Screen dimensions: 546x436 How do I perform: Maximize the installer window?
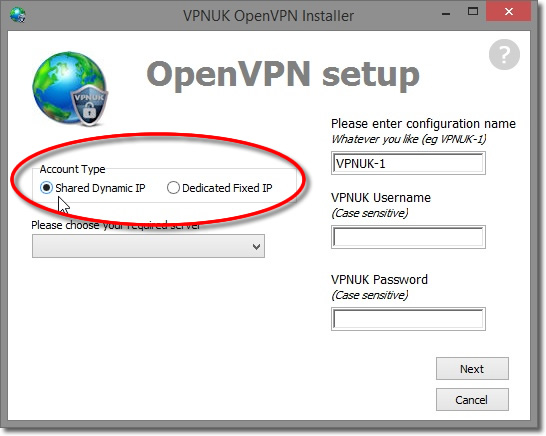click(x=473, y=12)
